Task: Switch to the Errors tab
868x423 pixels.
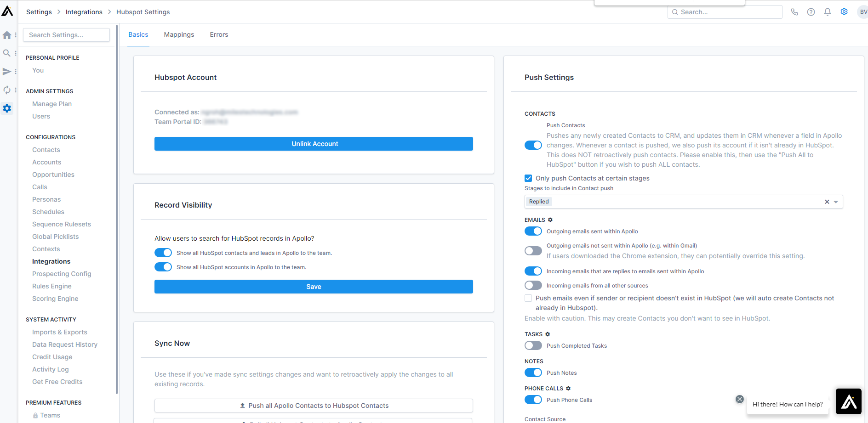Action: pyautogui.click(x=219, y=34)
